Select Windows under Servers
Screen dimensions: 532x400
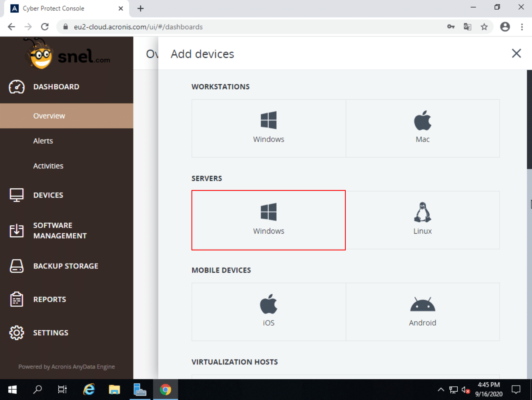pos(269,220)
